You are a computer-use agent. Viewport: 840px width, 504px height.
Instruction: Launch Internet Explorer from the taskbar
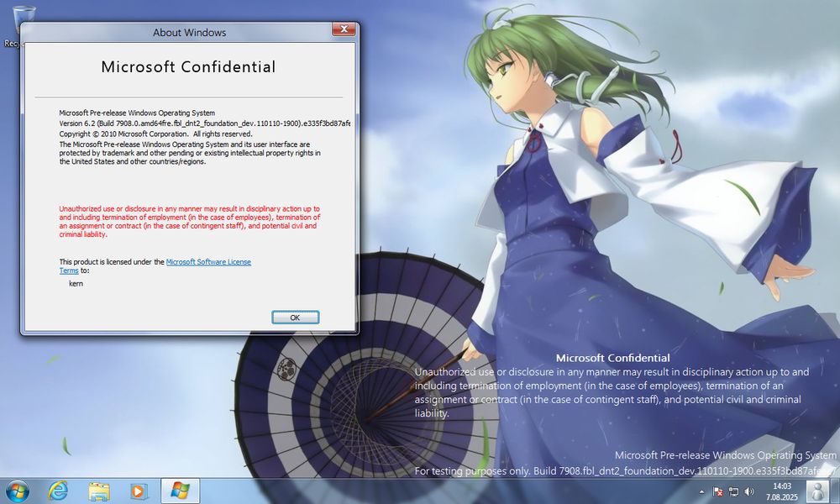58,491
